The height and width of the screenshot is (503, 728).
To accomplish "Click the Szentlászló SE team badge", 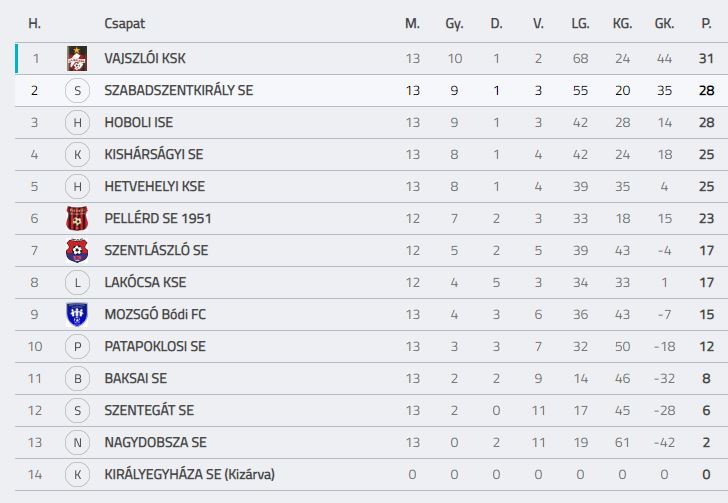I will (77, 250).
